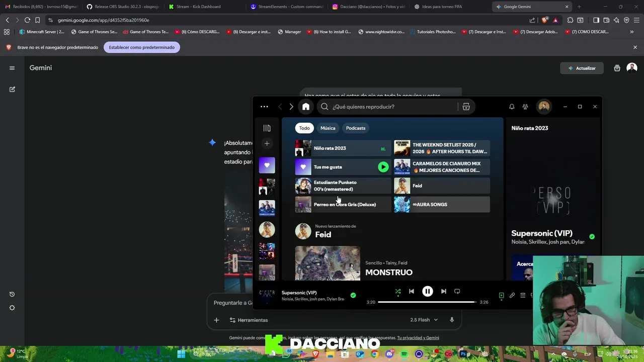The width and height of the screenshot is (644, 362).
Task: Open browser extensions puzzle icon
Action: point(570,20)
